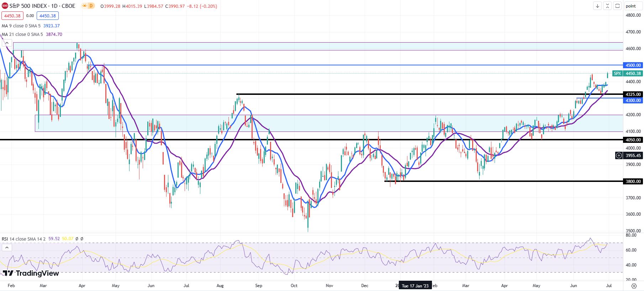Click the 4200.00 price scale label
Viewport: 644px width, 291px height.
633,115
